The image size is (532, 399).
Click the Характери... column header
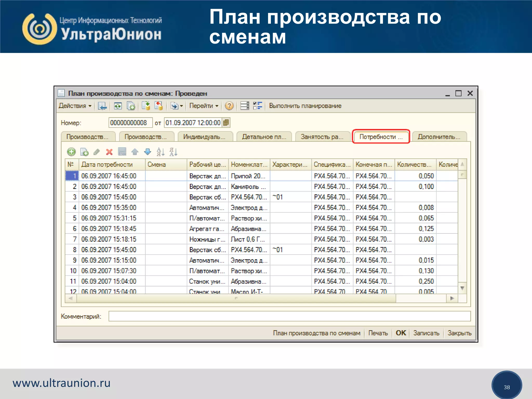[291, 164]
